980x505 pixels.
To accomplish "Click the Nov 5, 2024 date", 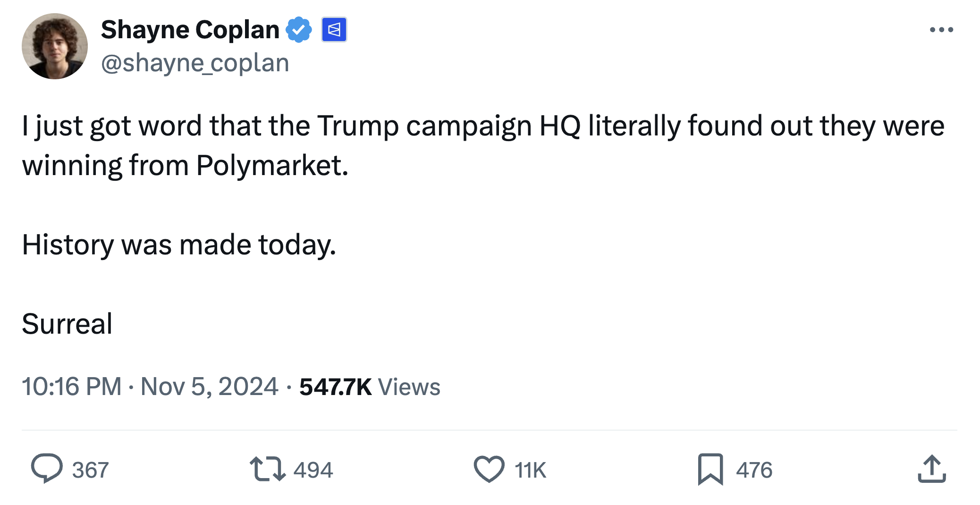I will pos(209,387).
